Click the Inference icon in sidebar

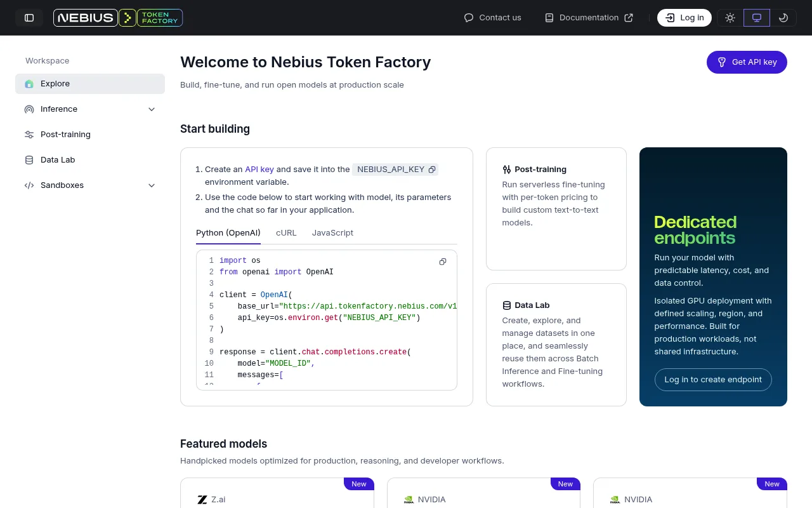(29, 109)
